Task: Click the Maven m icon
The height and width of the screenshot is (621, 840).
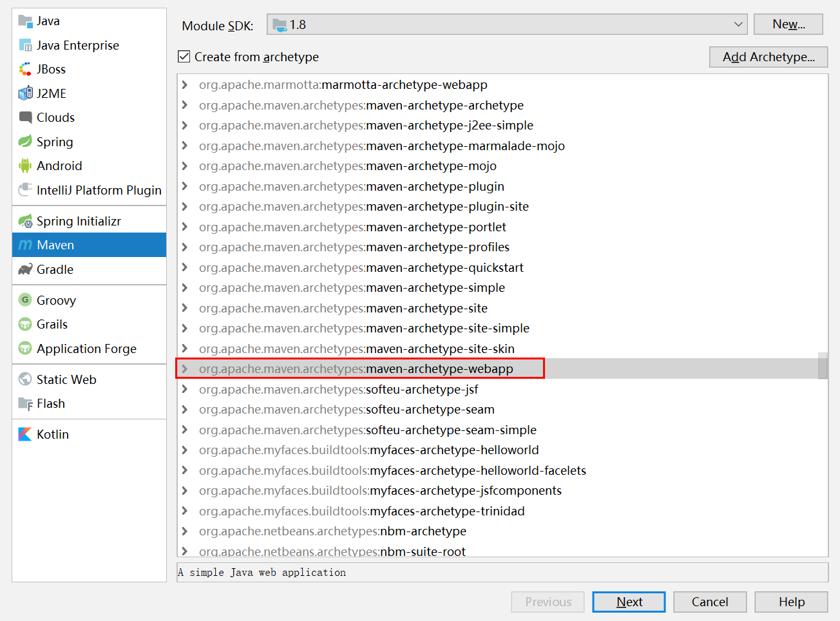Action: point(25,245)
